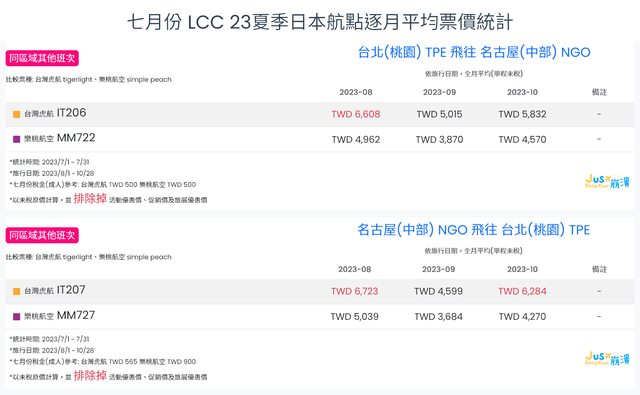The image size is (640, 395).
Task: Click the 備註 column header in bottom table
Action: tap(599, 269)
